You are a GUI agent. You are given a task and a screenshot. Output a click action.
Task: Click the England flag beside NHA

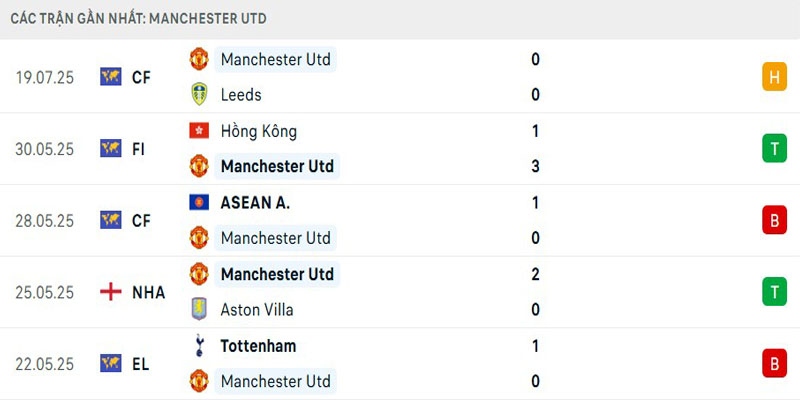(110, 292)
